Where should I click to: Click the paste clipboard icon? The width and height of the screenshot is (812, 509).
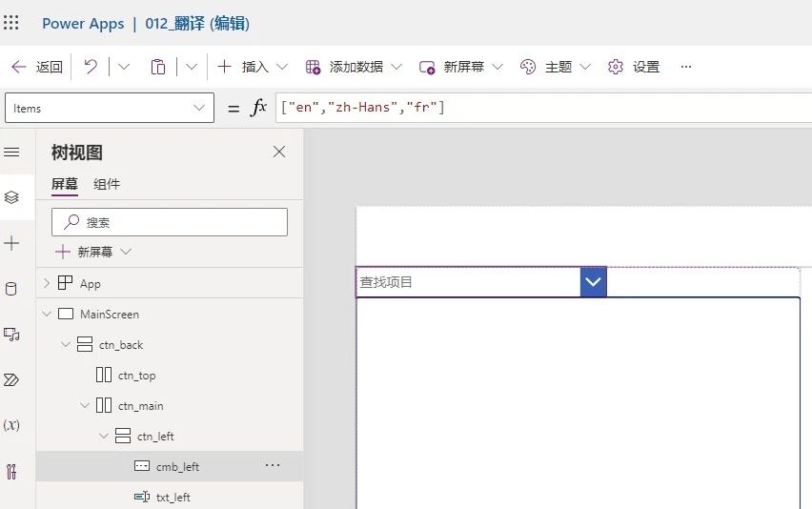pos(158,67)
